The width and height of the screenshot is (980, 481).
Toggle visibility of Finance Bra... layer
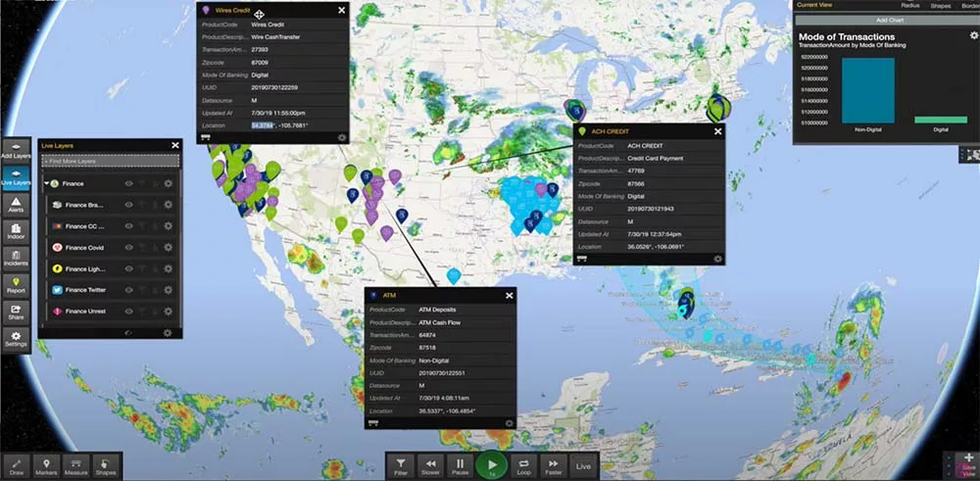(128, 205)
